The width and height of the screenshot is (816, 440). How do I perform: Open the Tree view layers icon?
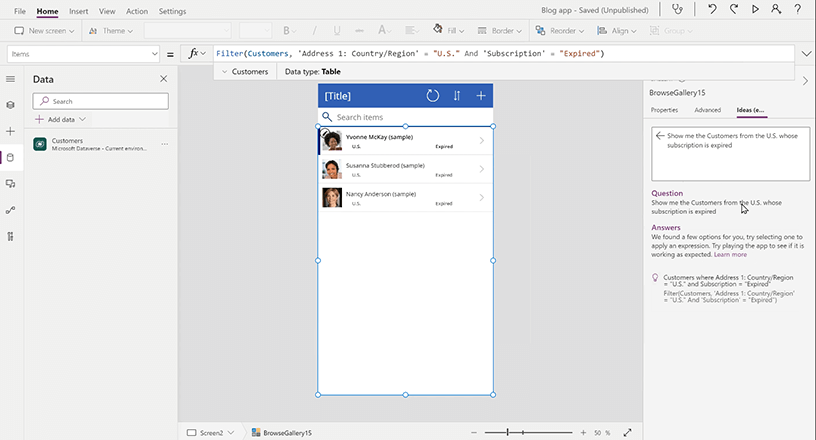(10, 104)
